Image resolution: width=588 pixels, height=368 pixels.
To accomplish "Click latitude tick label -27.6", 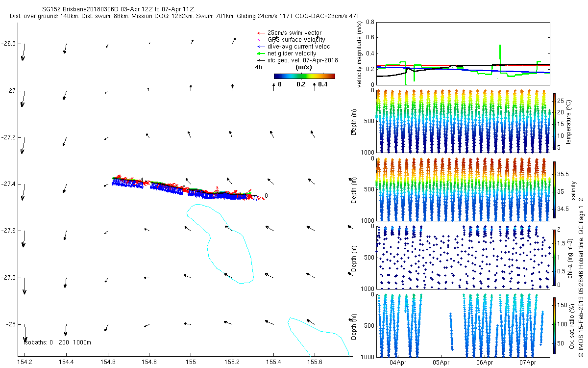I will [x=9, y=231].
